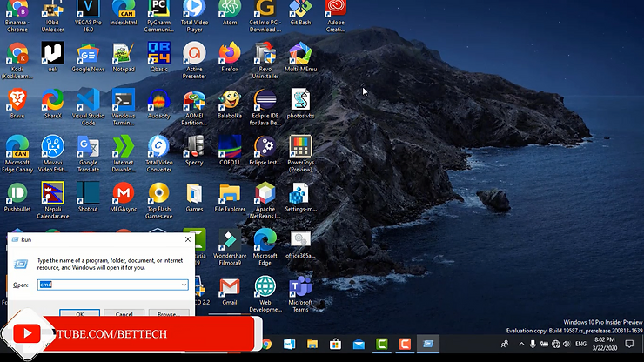Launch Qbasic desktop icon
This screenshot has height=362, width=644.
point(159,57)
